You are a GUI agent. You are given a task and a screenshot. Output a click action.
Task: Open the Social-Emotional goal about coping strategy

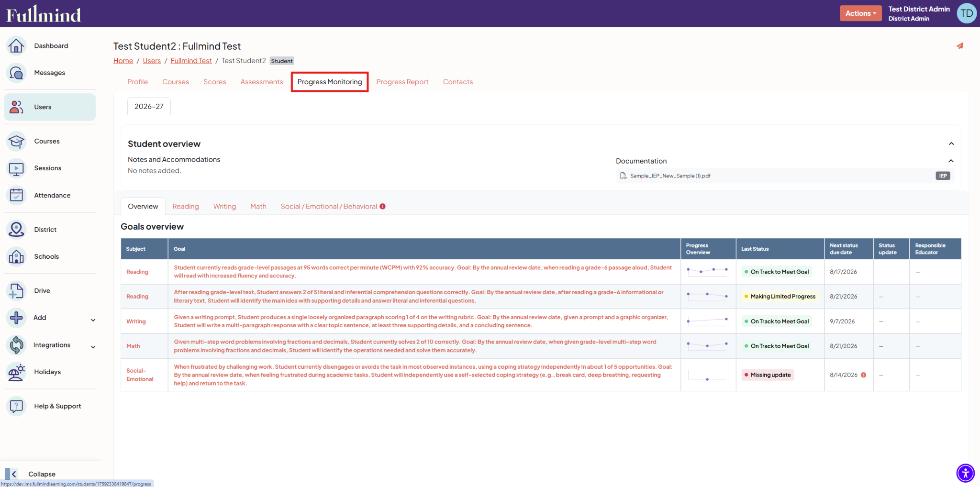tap(423, 375)
